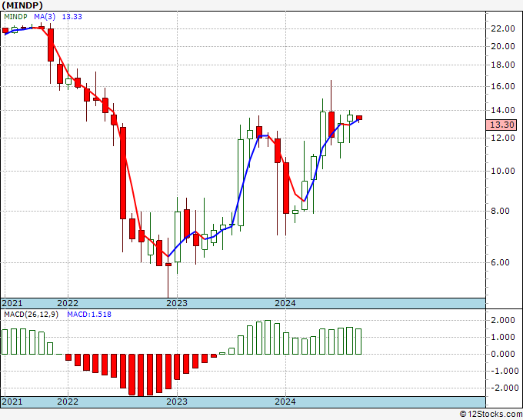Click the 20.00 price axis label
This screenshot has width=523, height=420.
tap(503, 46)
